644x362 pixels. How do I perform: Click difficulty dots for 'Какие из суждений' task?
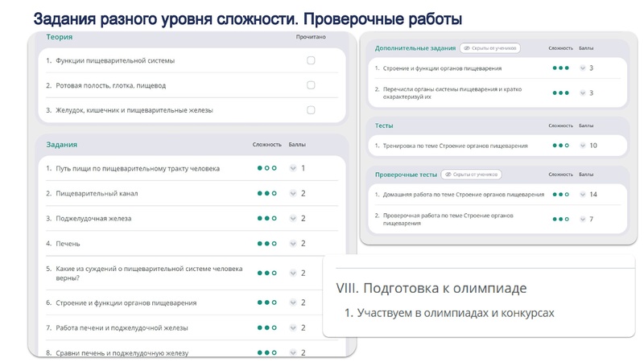pos(267,273)
